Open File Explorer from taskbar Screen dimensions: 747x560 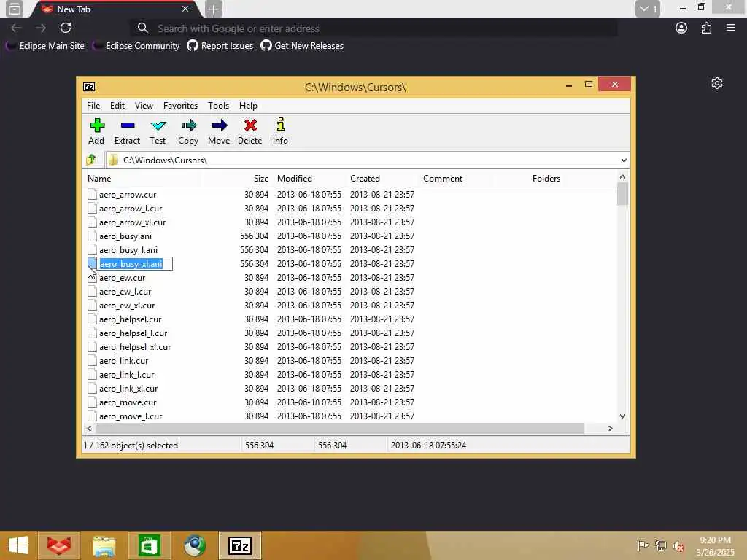tap(104, 545)
